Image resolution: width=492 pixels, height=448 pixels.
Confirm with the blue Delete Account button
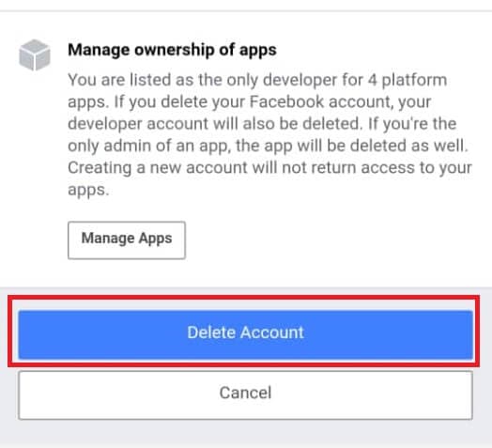(245, 334)
